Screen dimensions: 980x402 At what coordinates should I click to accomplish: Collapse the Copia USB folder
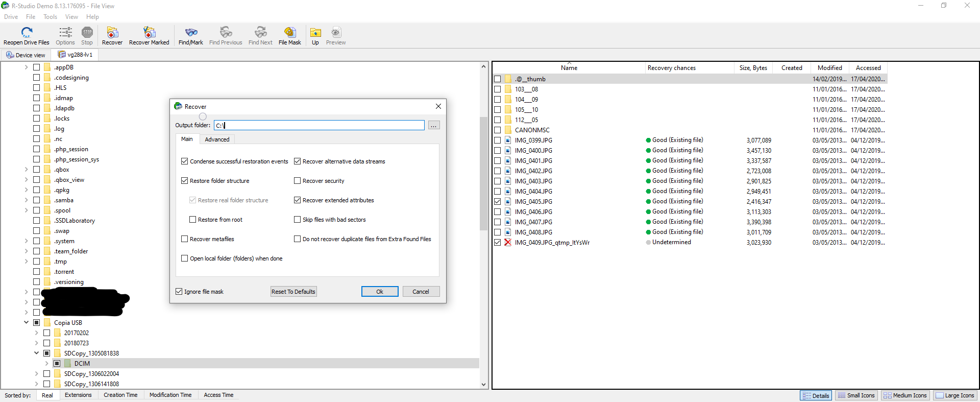(x=26, y=323)
